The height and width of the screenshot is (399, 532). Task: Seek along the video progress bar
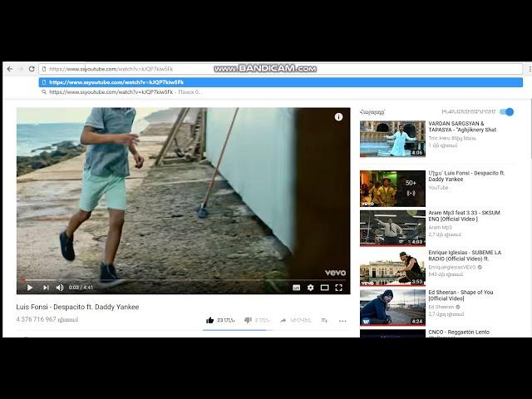click(184, 280)
